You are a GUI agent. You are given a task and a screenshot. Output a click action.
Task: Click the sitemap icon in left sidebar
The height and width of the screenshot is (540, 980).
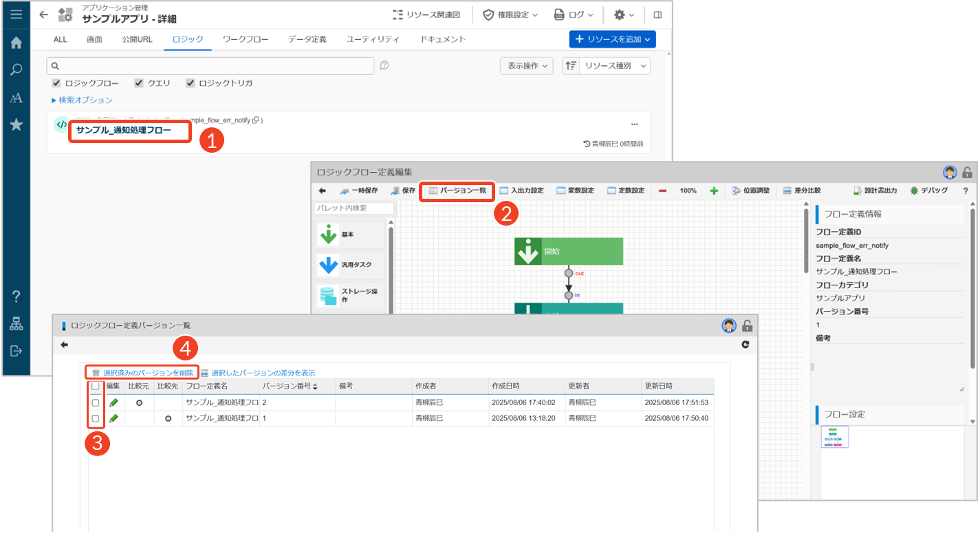click(17, 325)
